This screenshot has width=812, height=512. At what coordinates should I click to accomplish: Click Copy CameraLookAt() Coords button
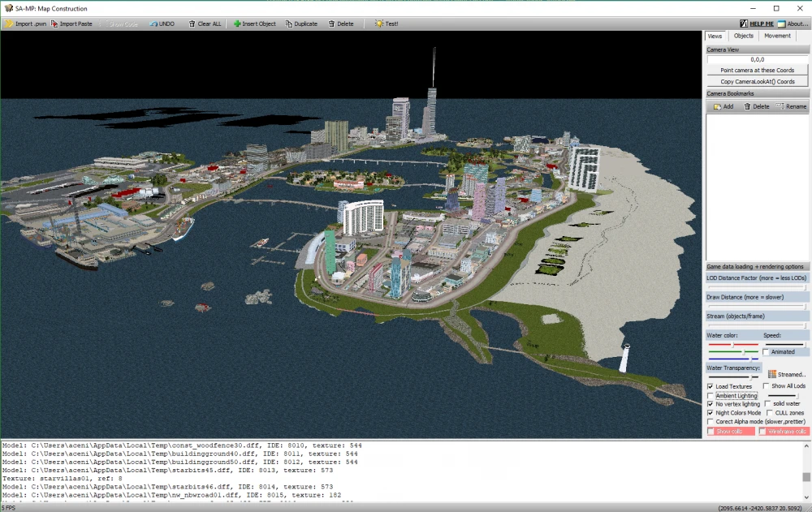pos(757,82)
